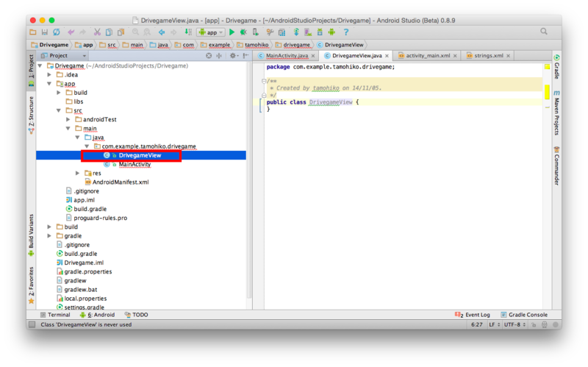Expand the res folder
The height and width of the screenshot is (367, 588).
click(77, 173)
